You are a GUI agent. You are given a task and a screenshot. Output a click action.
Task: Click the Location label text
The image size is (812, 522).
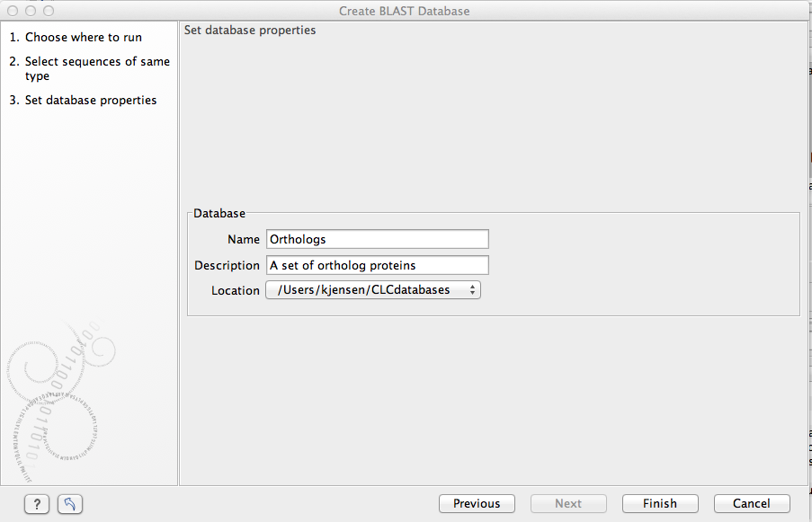pyautogui.click(x=235, y=290)
